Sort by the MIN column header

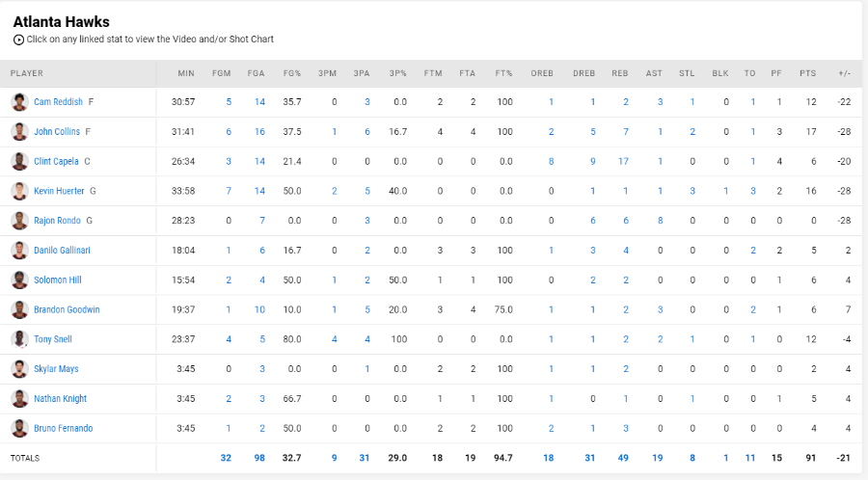pyautogui.click(x=186, y=73)
